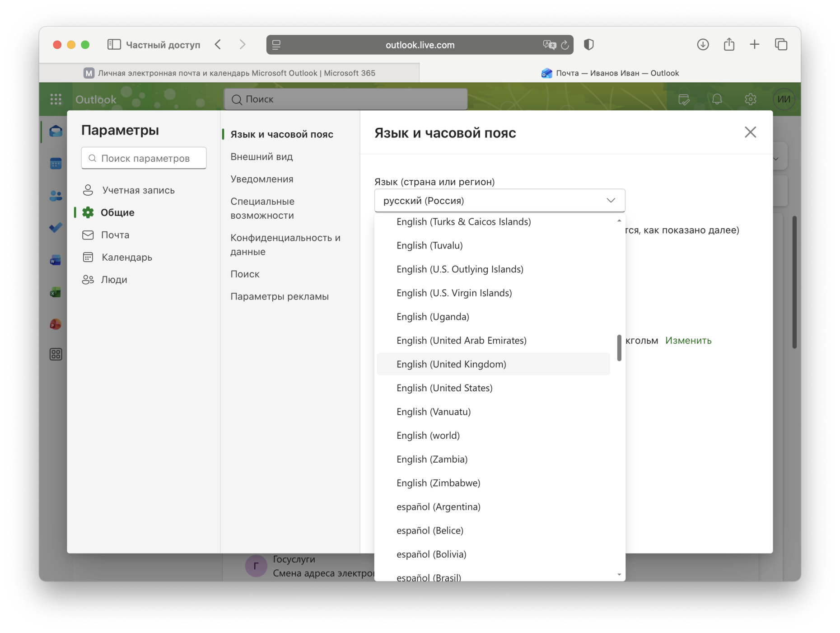Open the reader page icon in address bar
Screen dimensions: 840x633
[276, 45]
